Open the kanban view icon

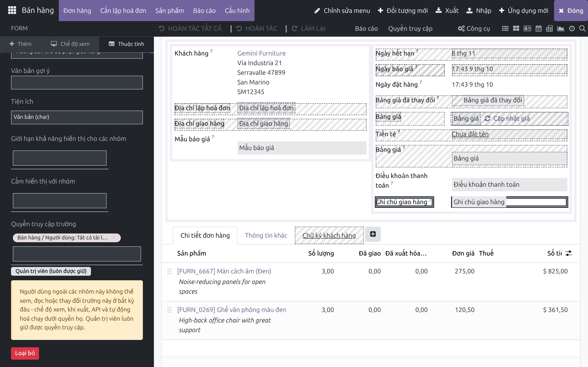pyautogui.click(x=516, y=28)
